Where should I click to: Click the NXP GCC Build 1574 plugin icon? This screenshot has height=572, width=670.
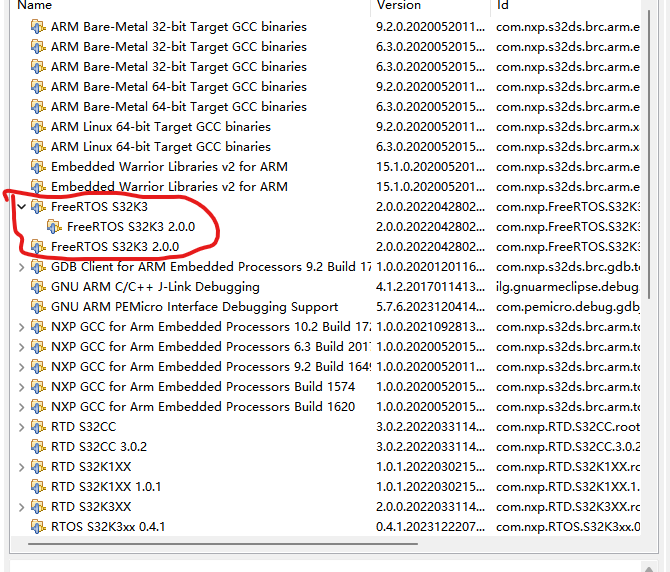(38, 387)
